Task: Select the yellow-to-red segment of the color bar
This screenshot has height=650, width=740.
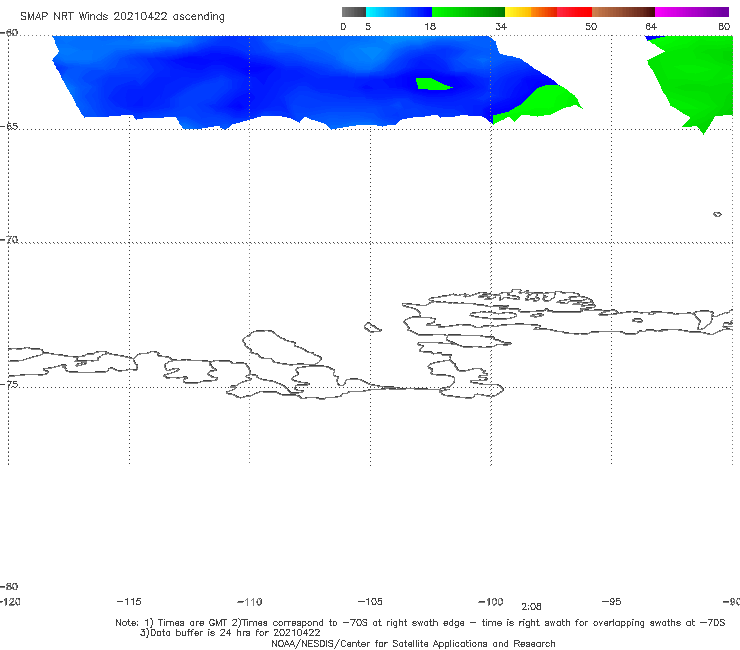Action: point(548,12)
